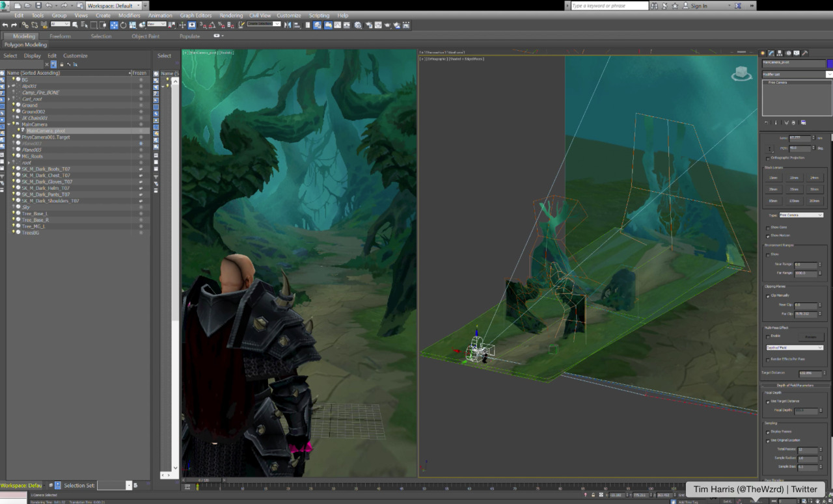This screenshot has width=833, height=504.
Task: Click the 50mm stock lens button
Action: tap(814, 189)
